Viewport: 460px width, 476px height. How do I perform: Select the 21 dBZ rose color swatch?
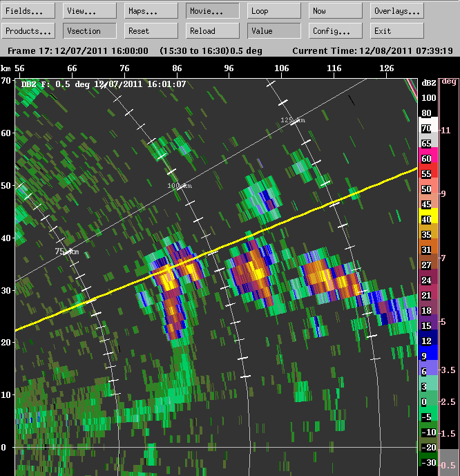click(x=428, y=292)
